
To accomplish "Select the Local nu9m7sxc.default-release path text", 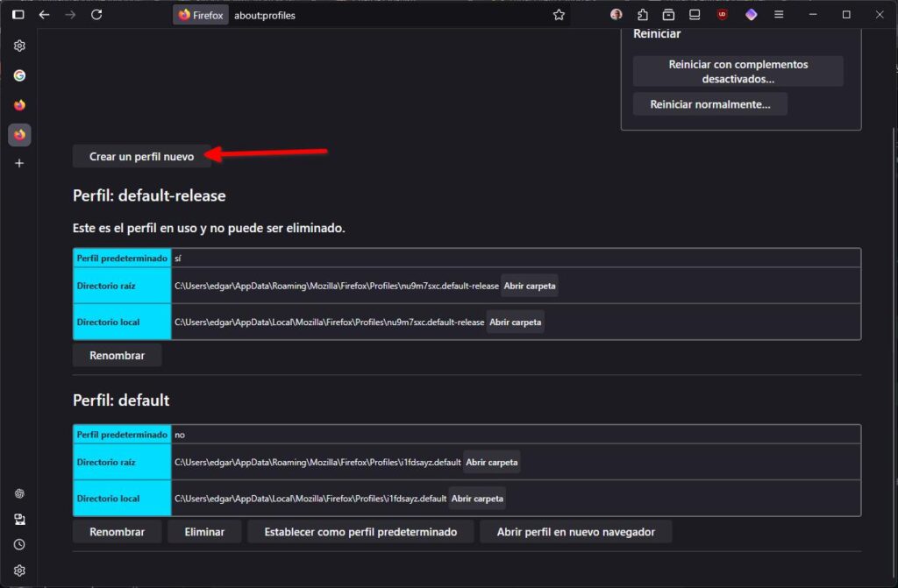I will tap(330, 322).
